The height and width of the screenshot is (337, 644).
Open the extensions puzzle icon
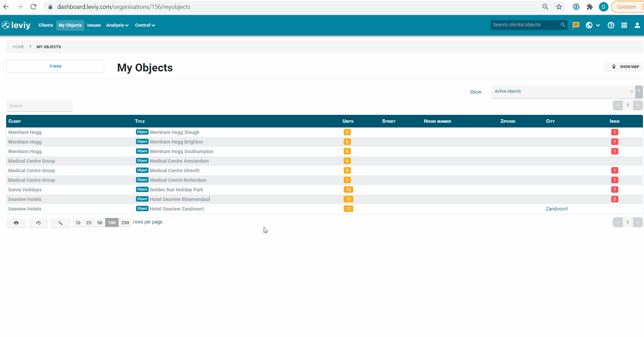pos(590,7)
